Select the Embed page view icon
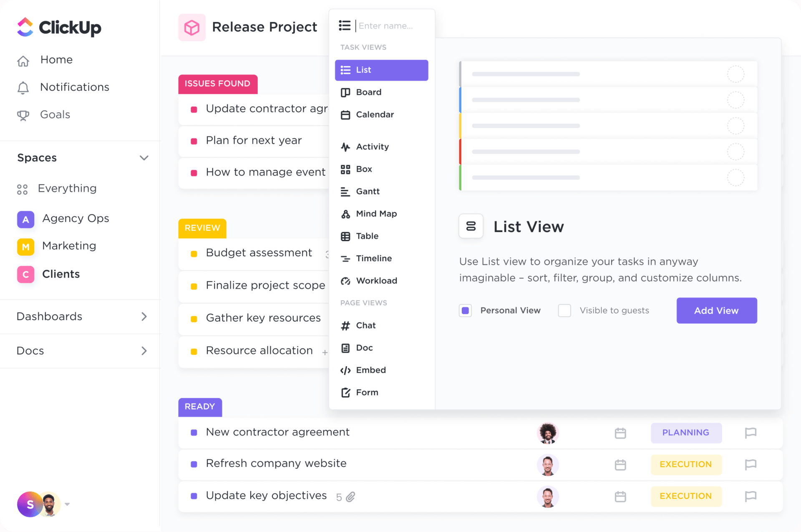Viewport: 801px width, 532px height. (x=345, y=370)
